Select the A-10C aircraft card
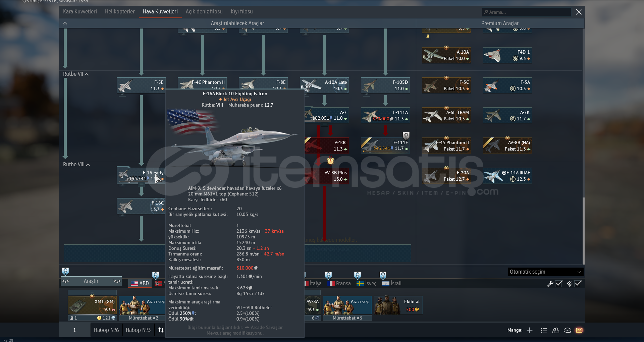 point(326,146)
